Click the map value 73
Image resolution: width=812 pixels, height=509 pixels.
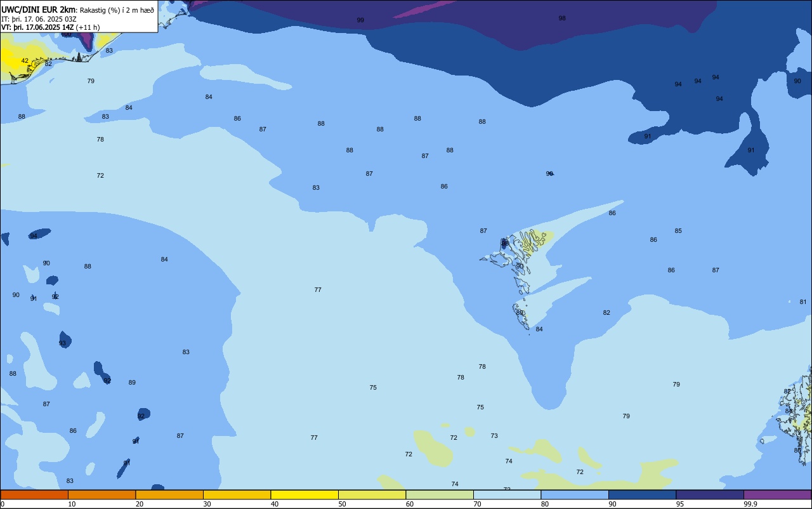(x=494, y=436)
